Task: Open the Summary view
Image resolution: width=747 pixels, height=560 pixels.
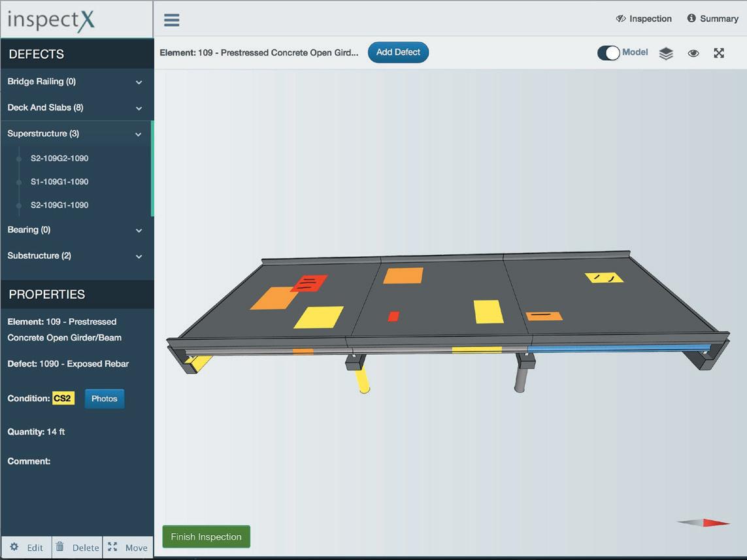Action: point(713,18)
